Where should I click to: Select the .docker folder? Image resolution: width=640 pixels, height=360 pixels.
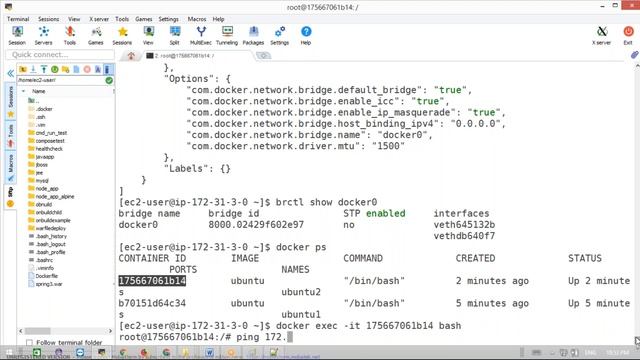point(40,109)
